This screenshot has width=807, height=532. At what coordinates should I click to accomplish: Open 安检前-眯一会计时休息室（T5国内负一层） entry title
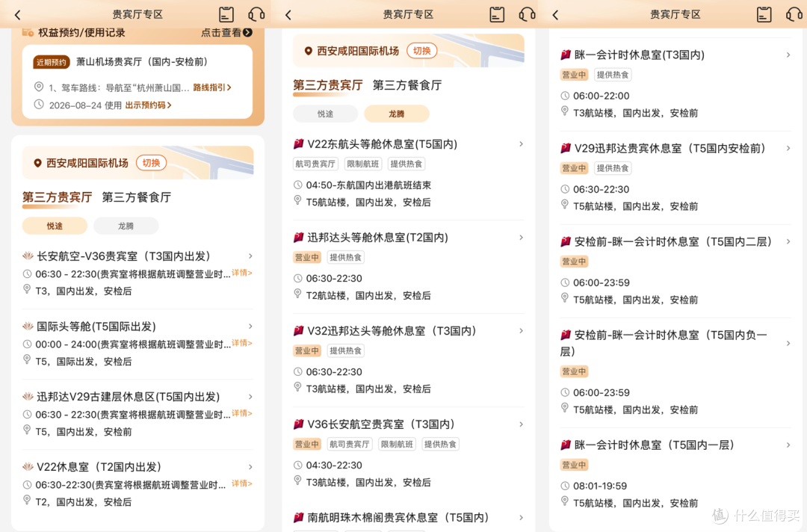click(x=664, y=343)
